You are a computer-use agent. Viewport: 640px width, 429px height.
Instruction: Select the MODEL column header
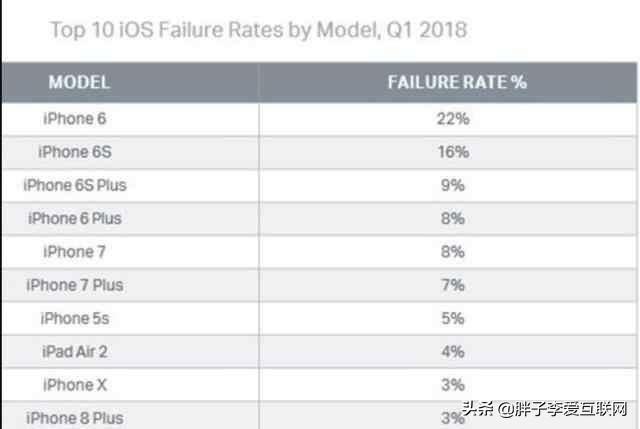tap(79, 82)
